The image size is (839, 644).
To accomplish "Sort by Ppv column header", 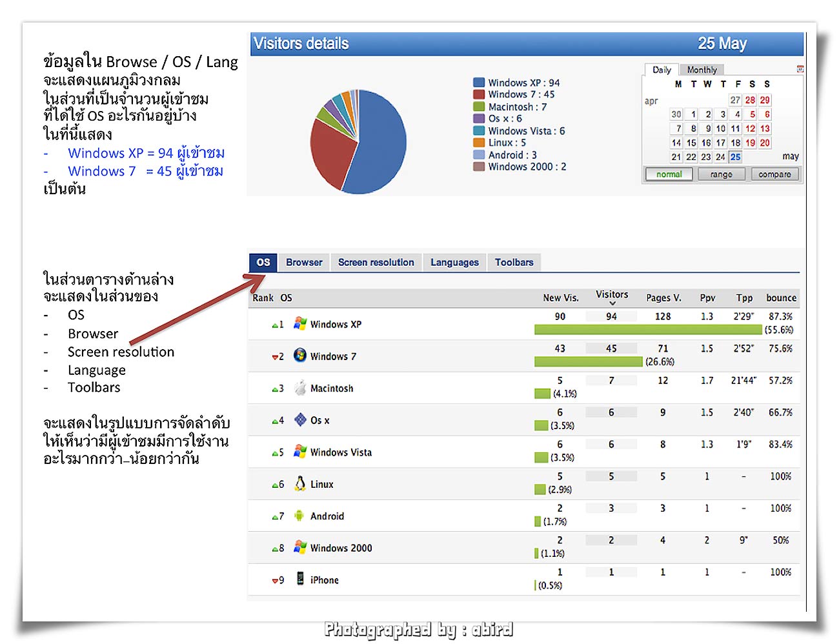I will tap(707, 298).
